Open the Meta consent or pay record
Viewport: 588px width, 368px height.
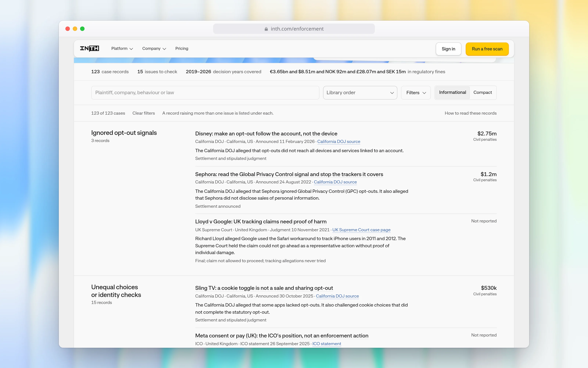click(x=282, y=336)
